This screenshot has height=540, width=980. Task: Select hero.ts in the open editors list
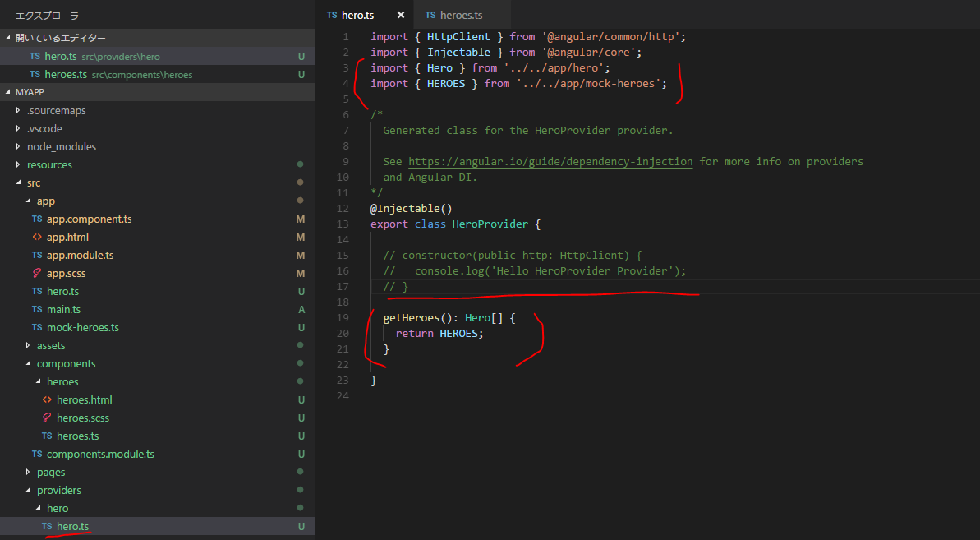tap(61, 56)
